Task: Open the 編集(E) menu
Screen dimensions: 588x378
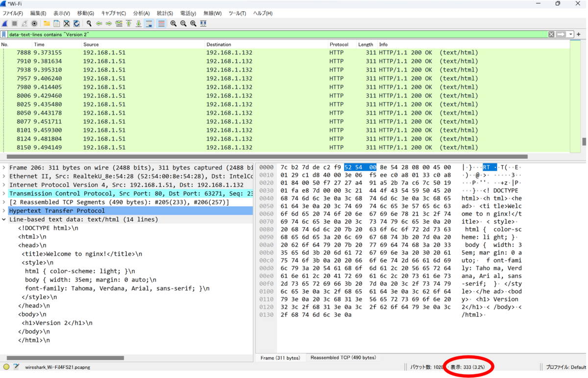Action: (x=38, y=13)
